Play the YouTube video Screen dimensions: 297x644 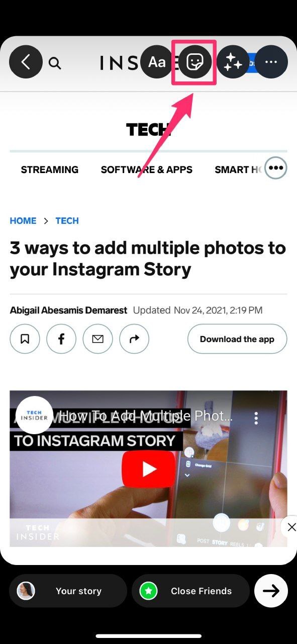pos(149,469)
